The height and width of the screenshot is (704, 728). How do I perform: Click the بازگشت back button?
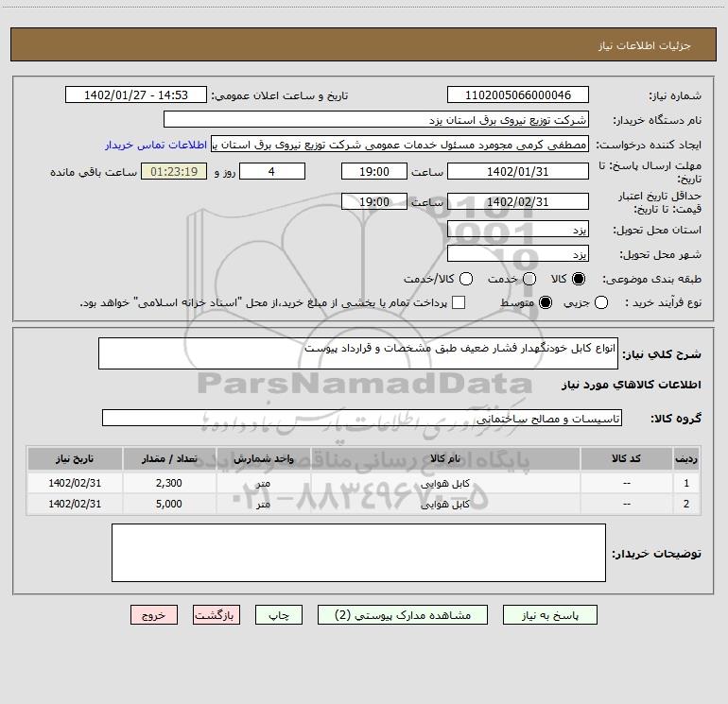217,615
